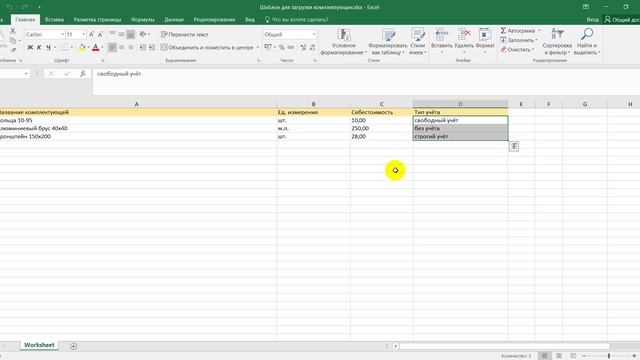The width and height of the screenshot is (640, 360).
Task: Switch to the Формулы tab
Action: coord(142,20)
